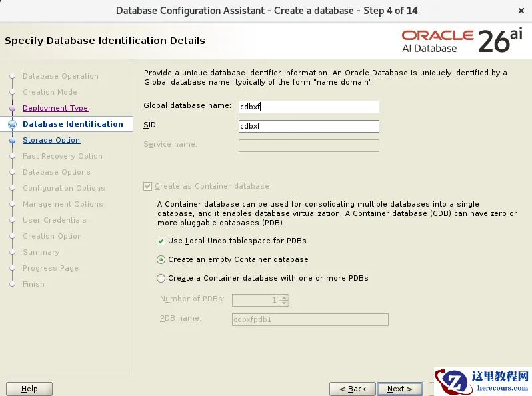Click the Database Identification step bullet icon
This screenshot has height=396, width=532.
pos(12,124)
